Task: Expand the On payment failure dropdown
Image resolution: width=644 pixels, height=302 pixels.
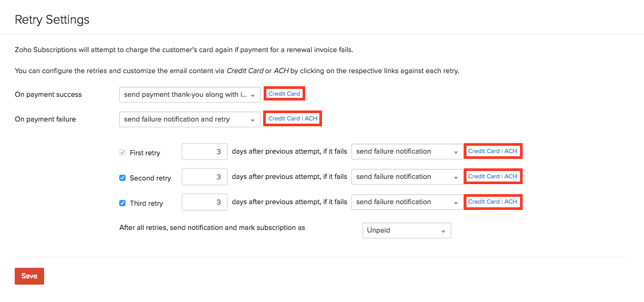Action: 190,119
